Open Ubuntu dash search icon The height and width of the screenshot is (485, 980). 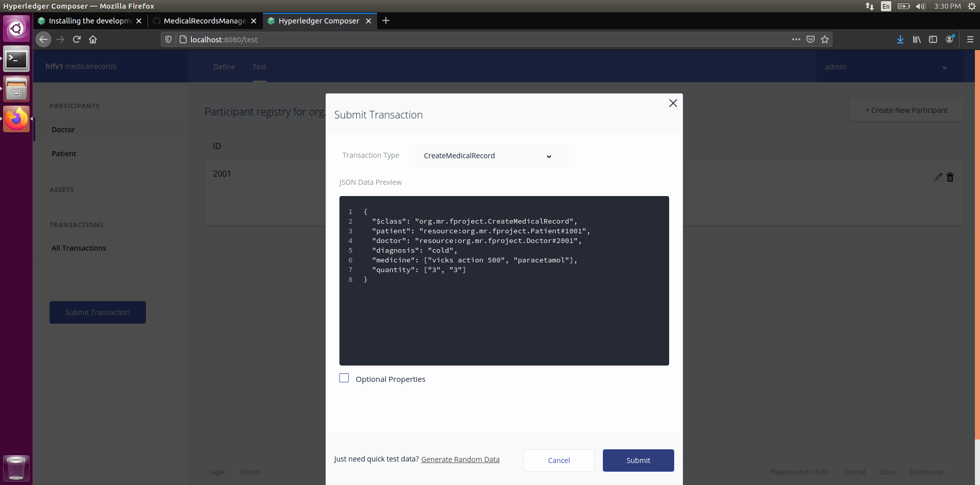pos(16,29)
